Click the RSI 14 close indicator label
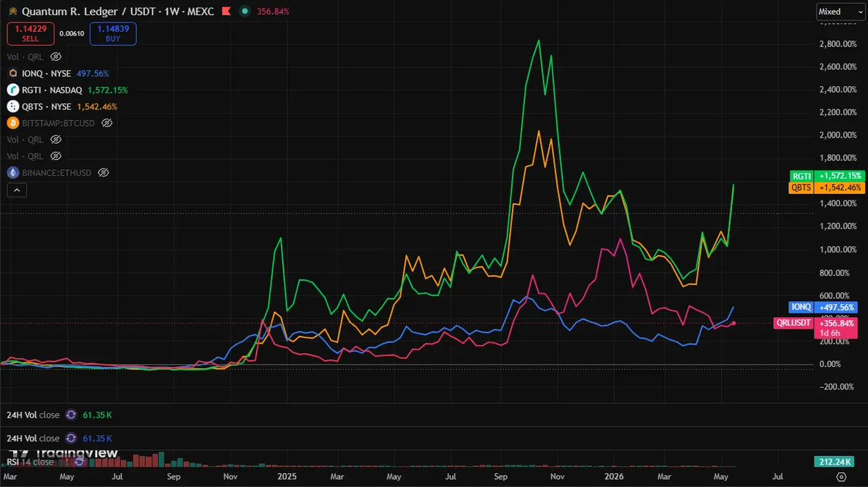 point(30,462)
